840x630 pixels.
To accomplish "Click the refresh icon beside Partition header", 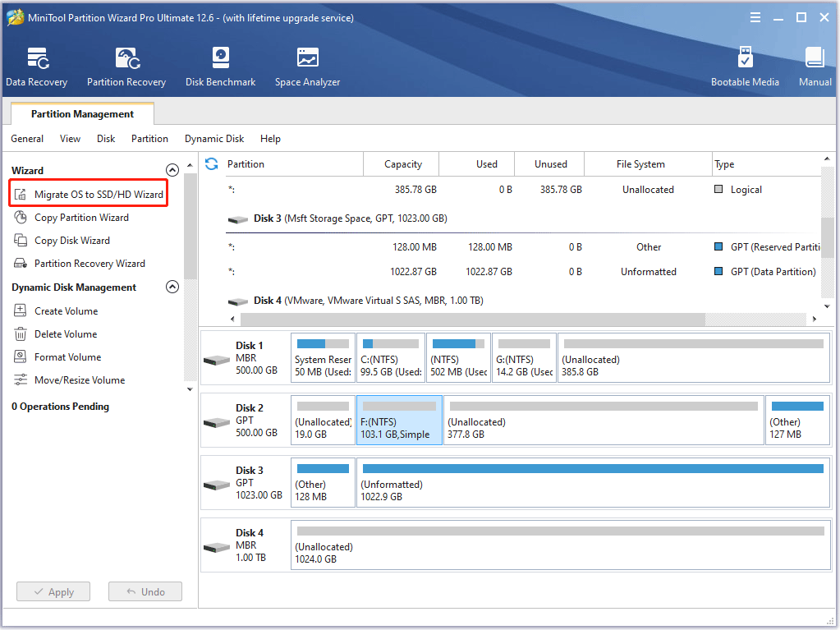I will pyautogui.click(x=212, y=164).
